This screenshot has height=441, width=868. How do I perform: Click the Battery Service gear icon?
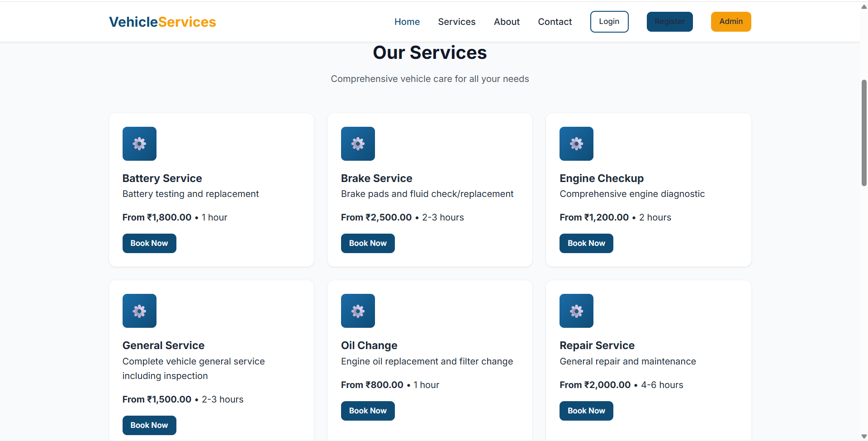click(x=139, y=144)
